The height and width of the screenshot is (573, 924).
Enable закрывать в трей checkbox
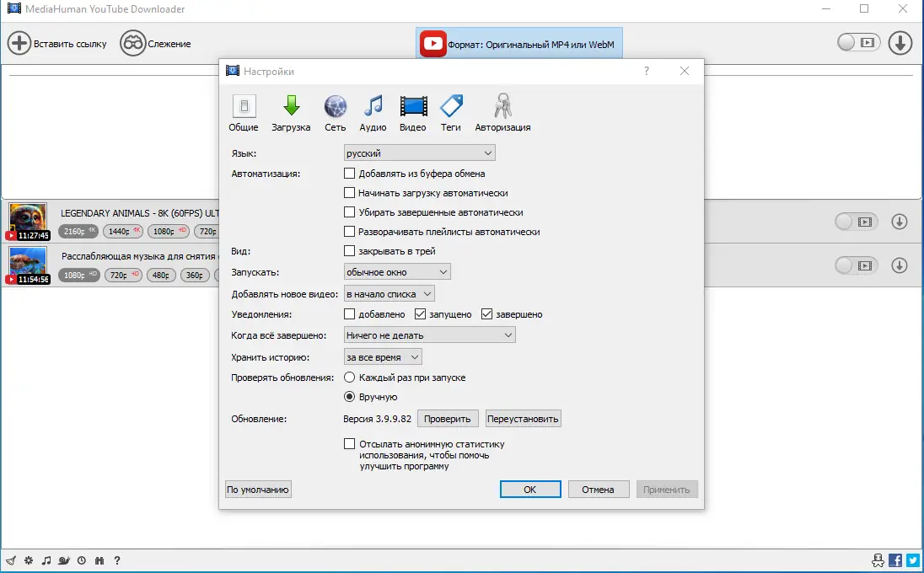(349, 251)
